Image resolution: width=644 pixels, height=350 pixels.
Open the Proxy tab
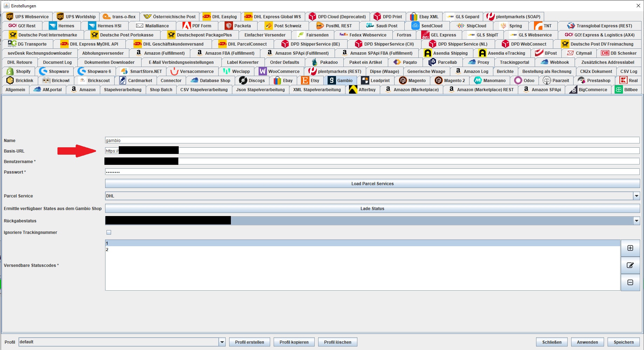click(479, 62)
